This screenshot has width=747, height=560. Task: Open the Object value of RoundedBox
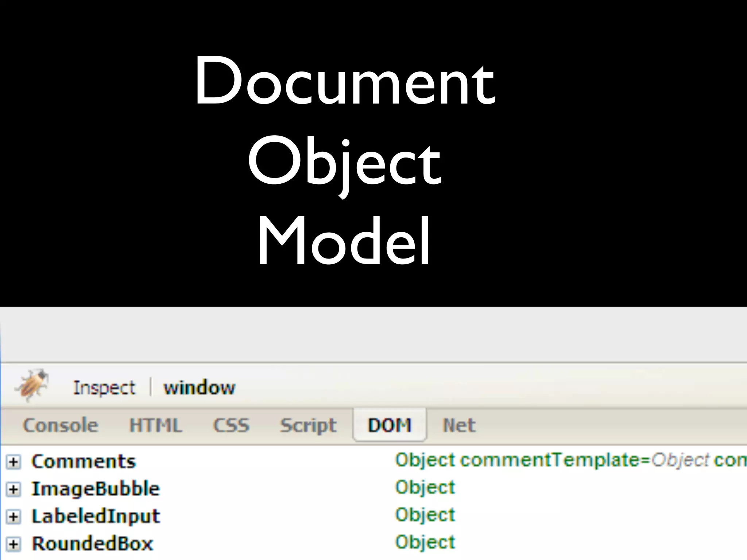425,542
